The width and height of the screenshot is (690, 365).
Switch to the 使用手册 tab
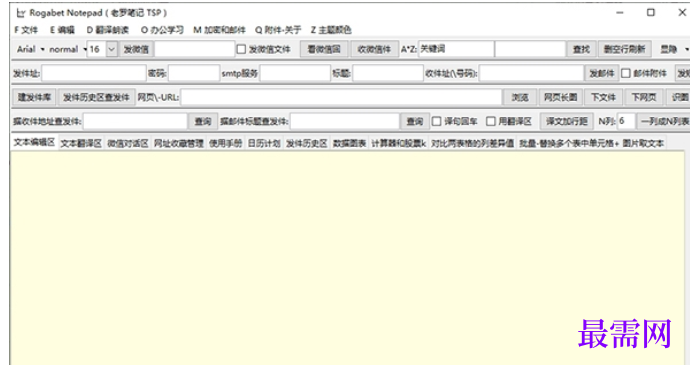225,143
